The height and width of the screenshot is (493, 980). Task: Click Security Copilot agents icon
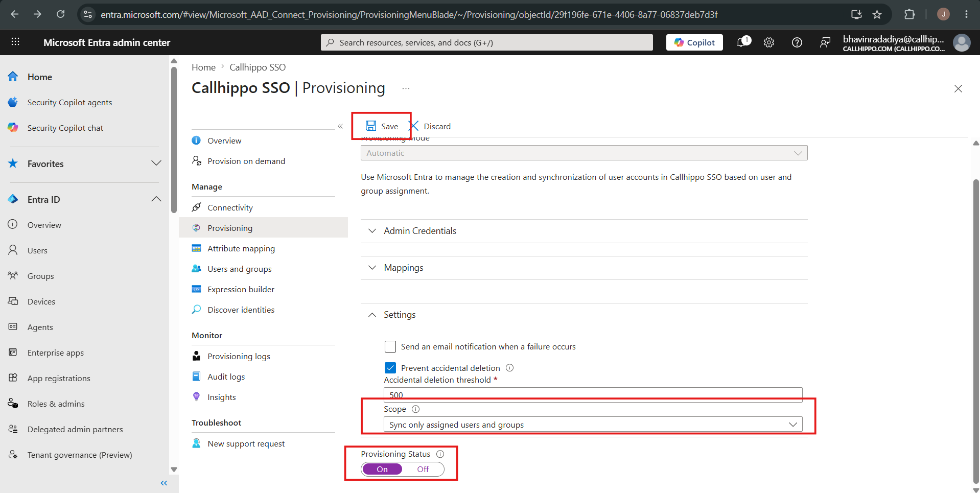pyautogui.click(x=13, y=102)
